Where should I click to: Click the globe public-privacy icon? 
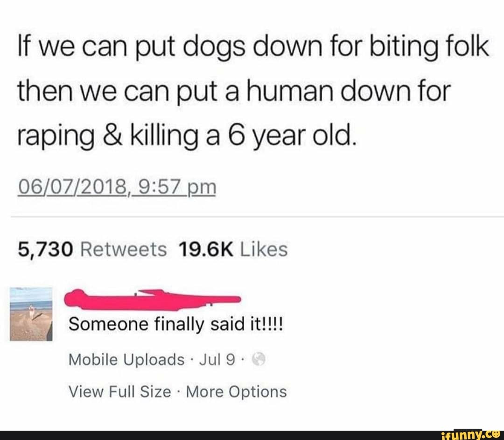coord(259,359)
